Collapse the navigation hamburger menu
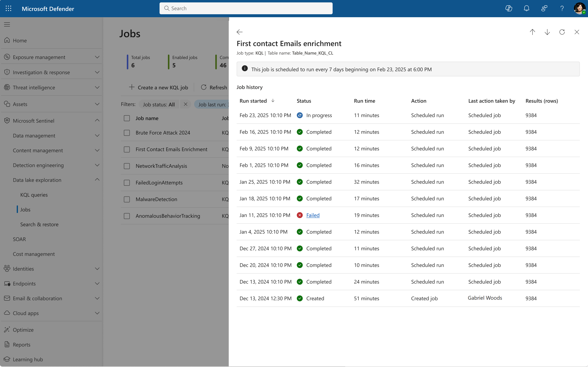Image resolution: width=588 pixels, height=367 pixels. click(x=7, y=24)
